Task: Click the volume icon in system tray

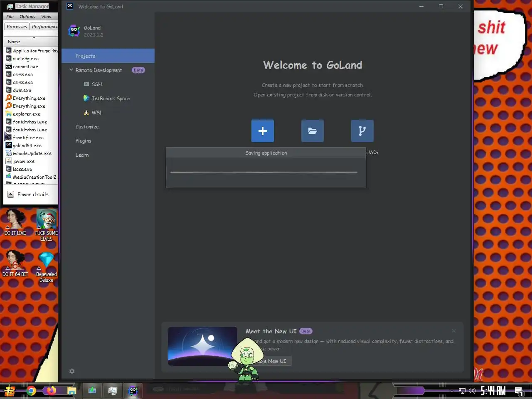Action: click(x=472, y=391)
